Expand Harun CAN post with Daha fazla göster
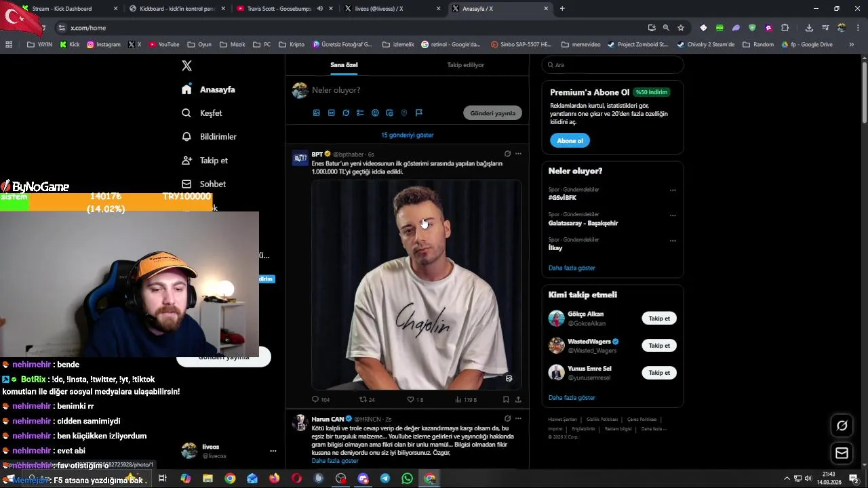Image resolution: width=868 pixels, height=488 pixels. tap(335, 461)
